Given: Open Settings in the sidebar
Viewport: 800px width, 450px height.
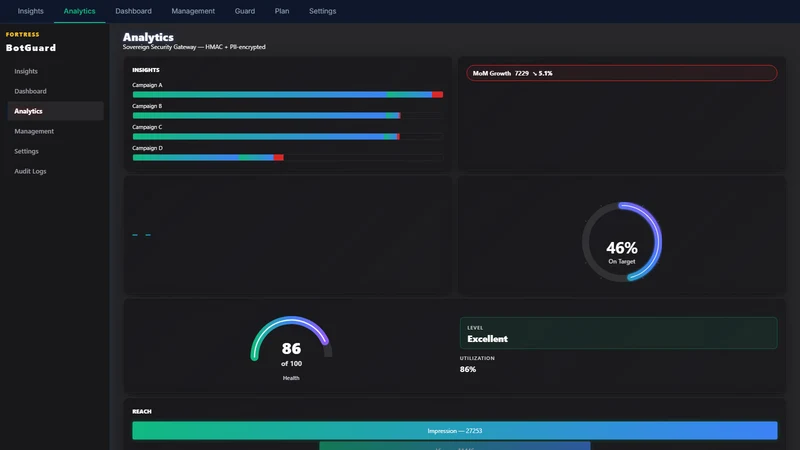Looking at the screenshot, I should pos(56,151).
